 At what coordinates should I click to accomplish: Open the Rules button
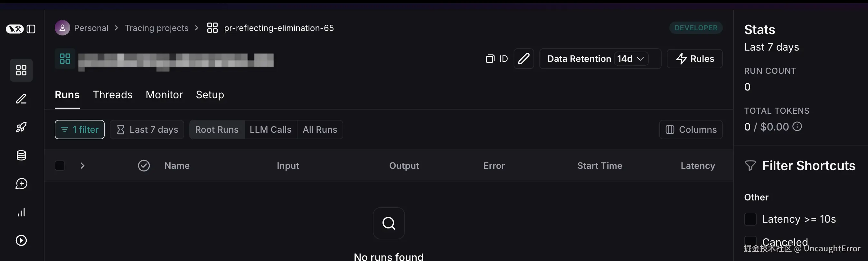point(695,59)
